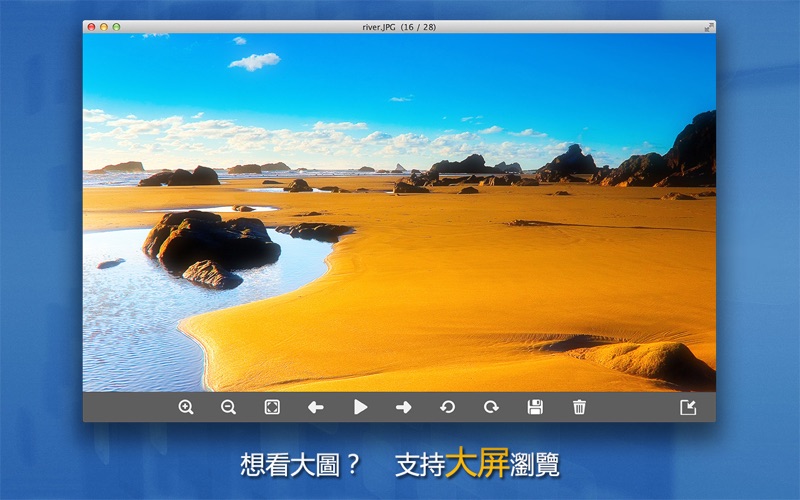Fit image to window icon

pos(272,407)
